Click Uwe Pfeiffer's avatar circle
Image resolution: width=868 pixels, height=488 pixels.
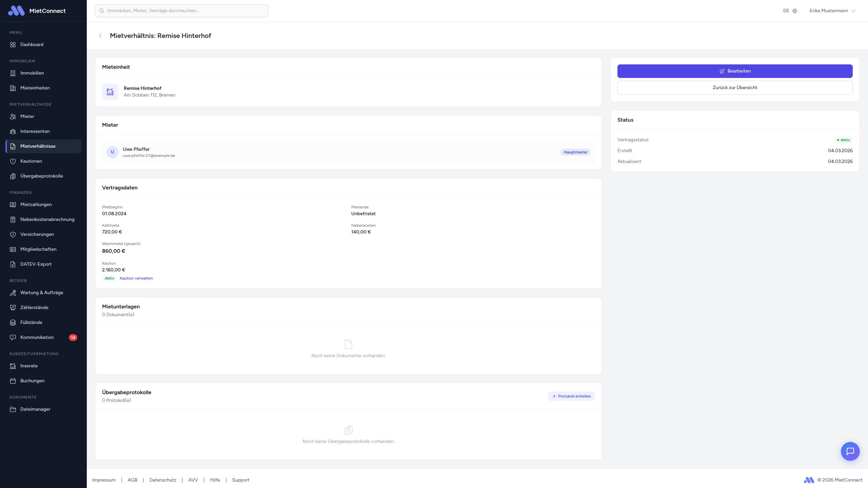point(113,152)
